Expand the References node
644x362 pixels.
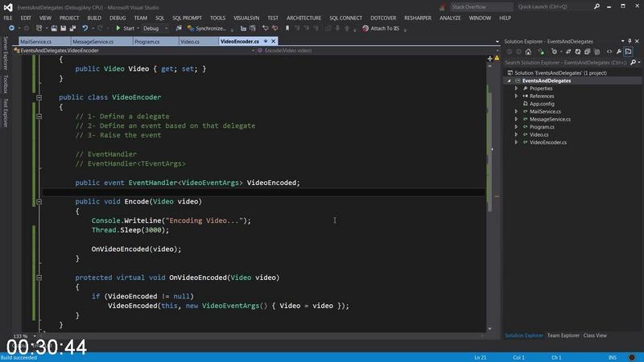[x=516, y=96]
